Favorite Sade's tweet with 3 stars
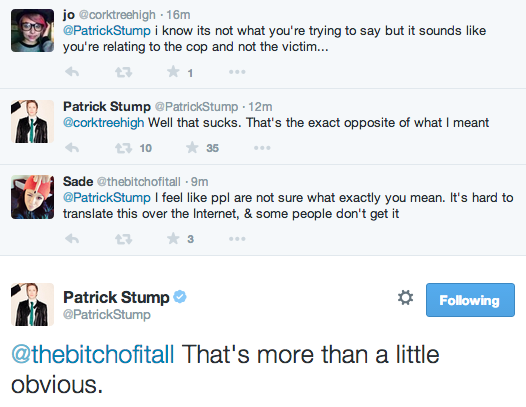Screen dimensions: 526x407 pyautogui.click(x=173, y=239)
